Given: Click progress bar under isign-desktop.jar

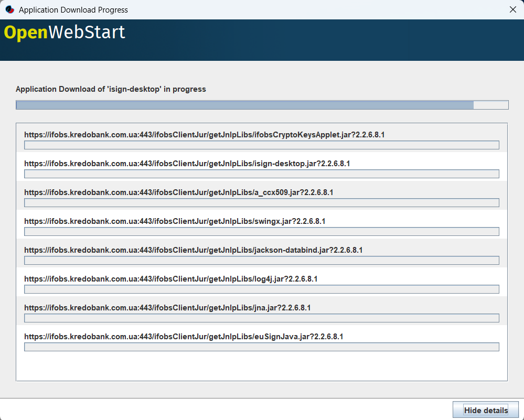Looking at the screenshot, I should point(262,174).
